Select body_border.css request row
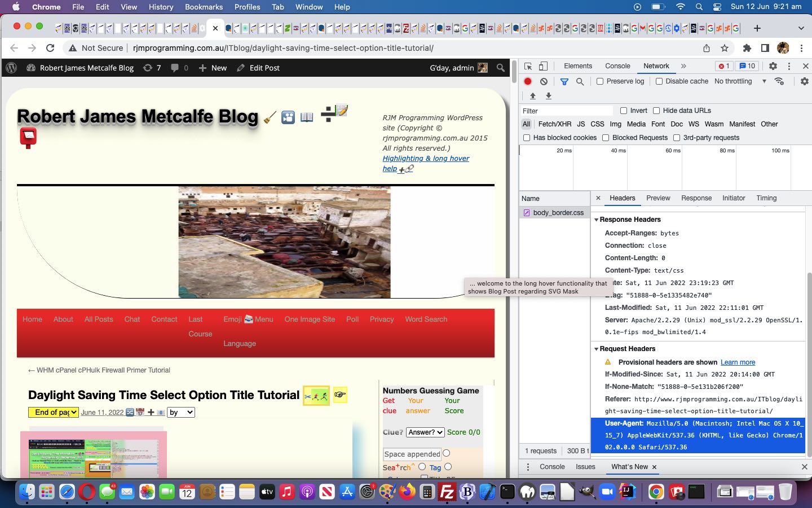Image resolution: width=812 pixels, height=508 pixels. (554, 213)
